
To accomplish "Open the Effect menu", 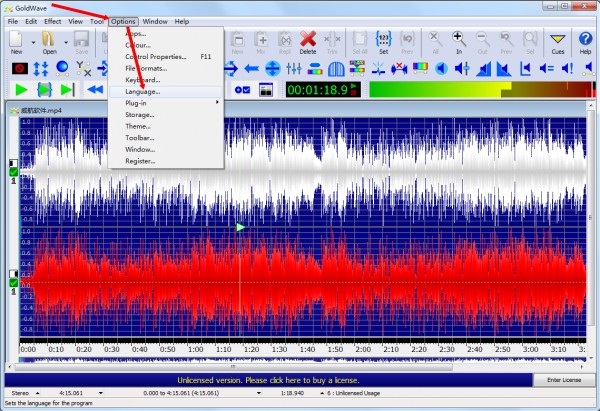I will coord(52,21).
